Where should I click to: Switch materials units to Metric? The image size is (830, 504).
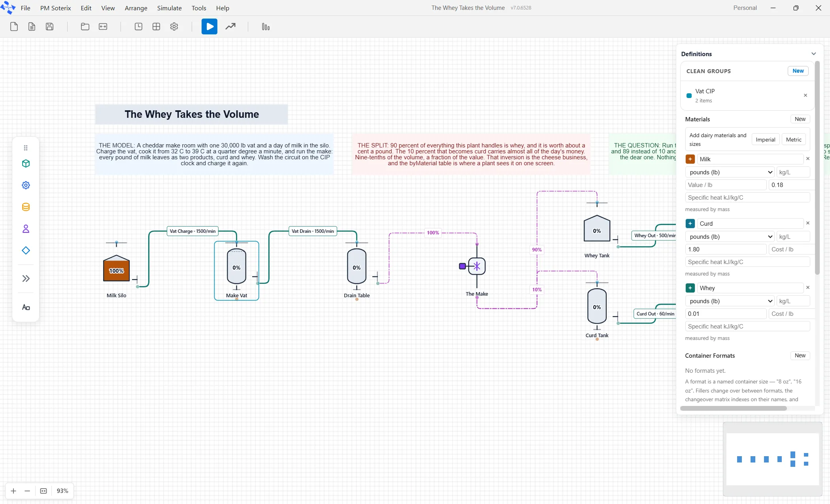coord(794,140)
